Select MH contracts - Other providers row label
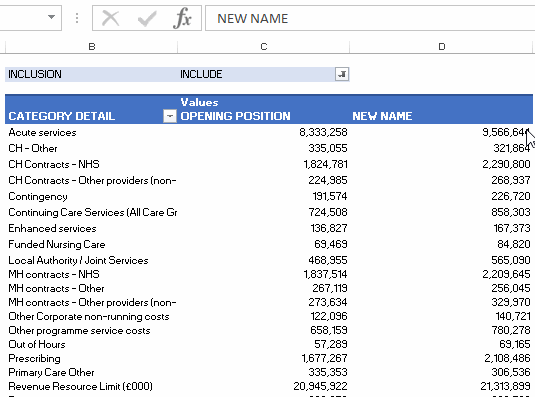The width and height of the screenshot is (535, 397). coord(92,303)
